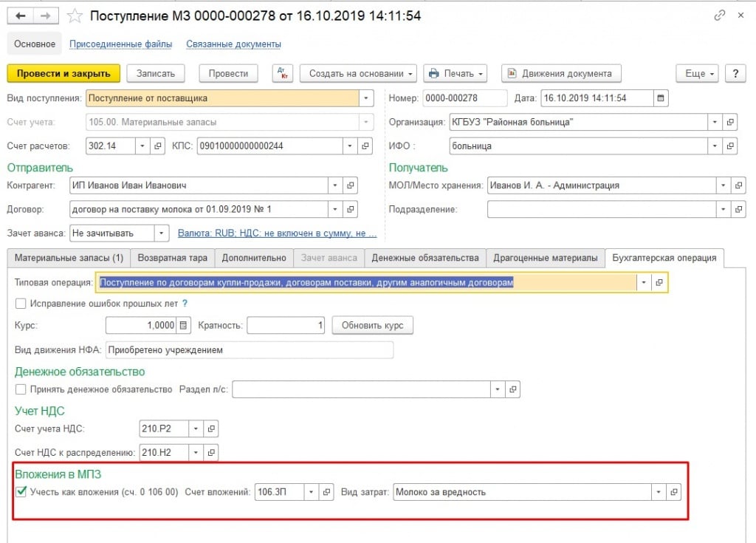This screenshot has height=543, width=756.
Task: Enable Исправление ошибок прошлых лет checkbox
Action: [x=21, y=303]
